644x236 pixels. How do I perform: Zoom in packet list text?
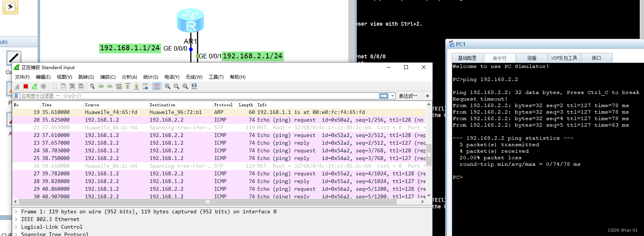pos(168,86)
